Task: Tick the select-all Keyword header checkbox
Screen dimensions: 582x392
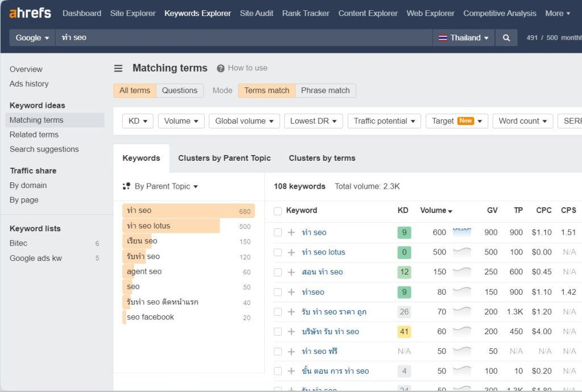Action: [x=277, y=211]
